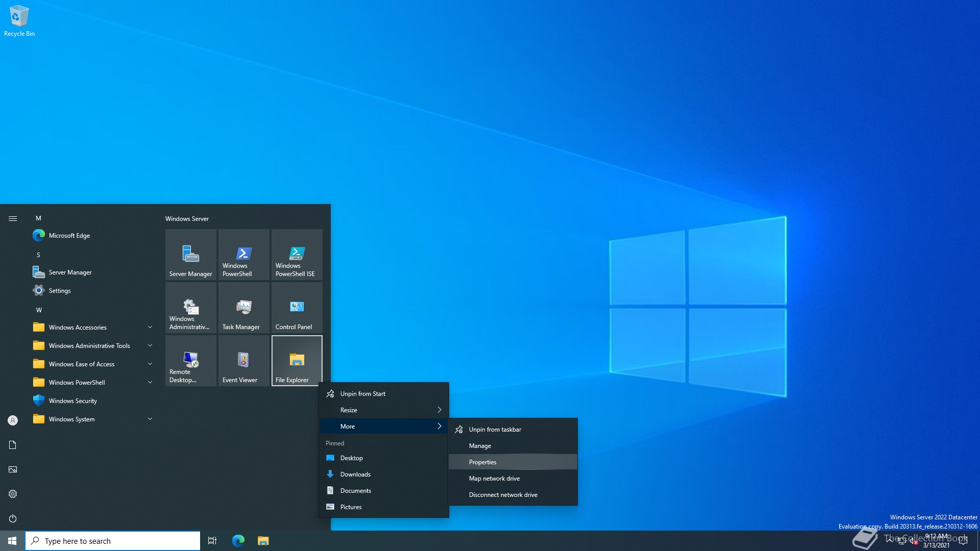Viewport: 980px width, 551px height.
Task: Expand the Windows Accessories folder
Action: pyautogui.click(x=92, y=327)
